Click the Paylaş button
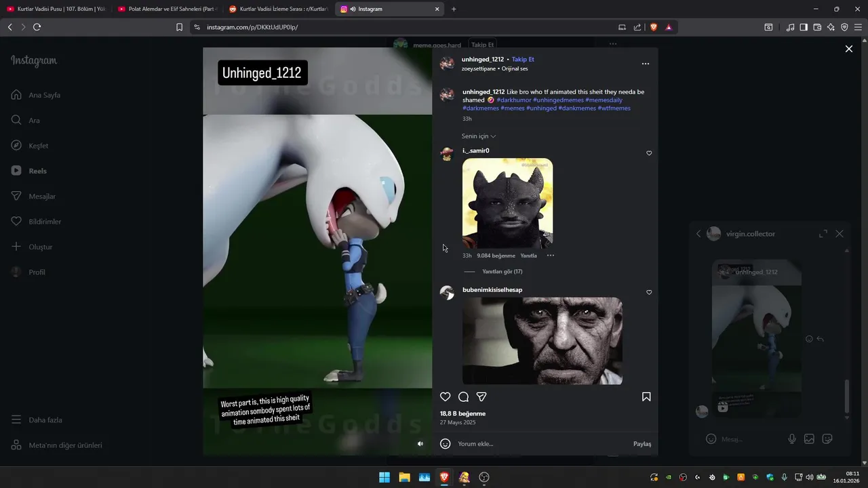The image size is (868, 488). tap(642, 444)
